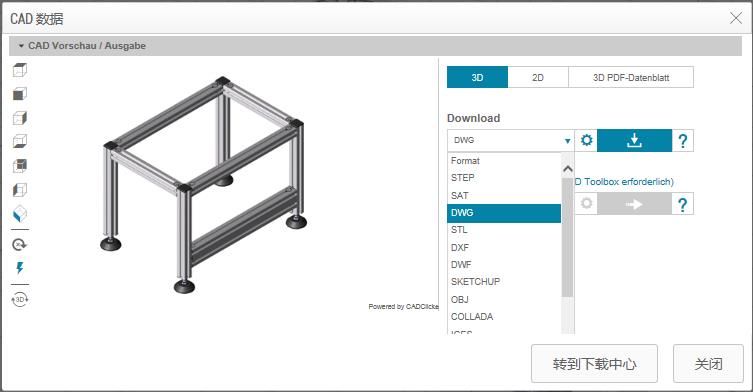Open help icon beside greyed arrow button
This screenshot has width=753, height=392.
[682, 204]
